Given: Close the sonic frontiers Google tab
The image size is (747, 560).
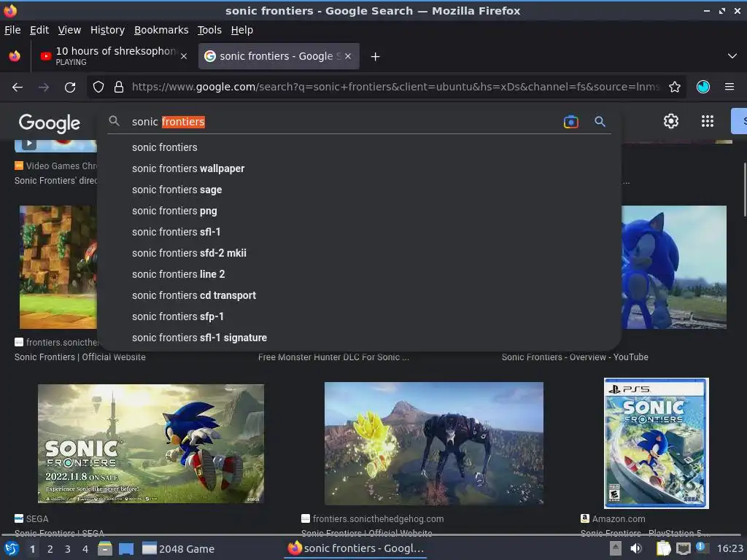Looking at the screenshot, I should coord(348,56).
